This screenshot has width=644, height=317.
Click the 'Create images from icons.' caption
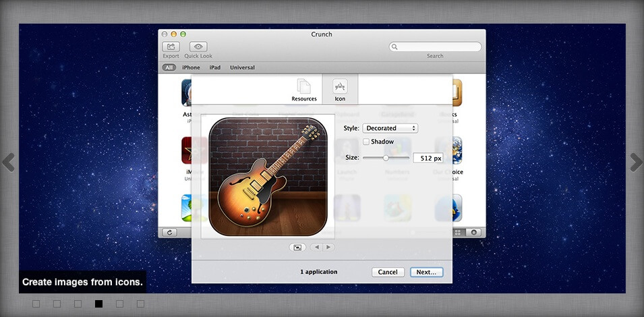tap(82, 282)
